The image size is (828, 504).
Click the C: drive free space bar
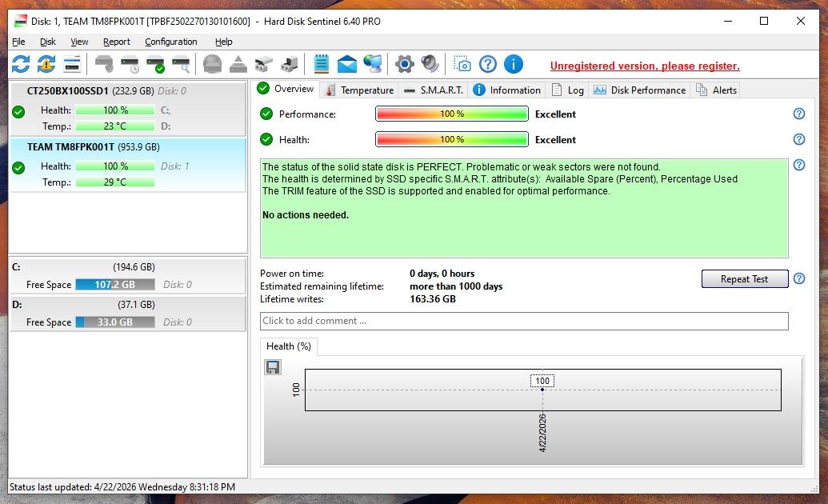pyautogui.click(x=115, y=284)
